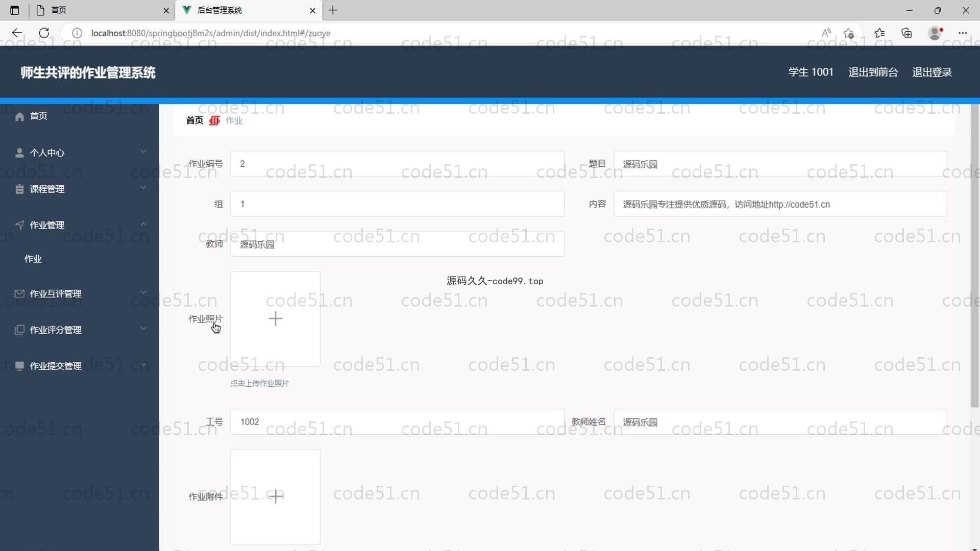Open the 作业 submenu item
980x551 pixels.
tap(33, 259)
